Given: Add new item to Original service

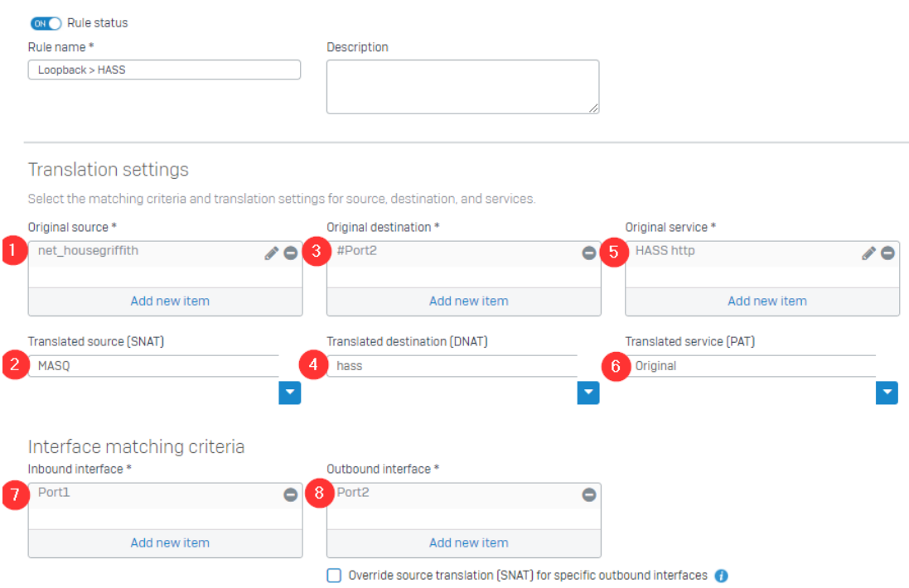Looking at the screenshot, I should tap(766, 301).
